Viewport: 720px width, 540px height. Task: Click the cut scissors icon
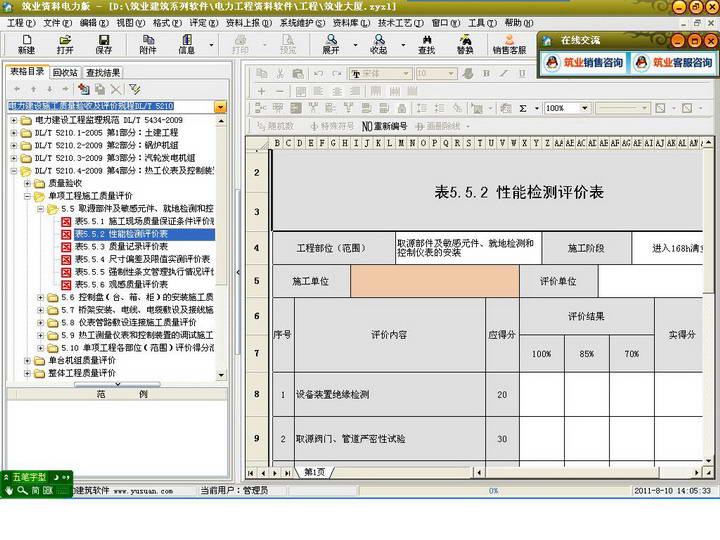tap(280, 73)
